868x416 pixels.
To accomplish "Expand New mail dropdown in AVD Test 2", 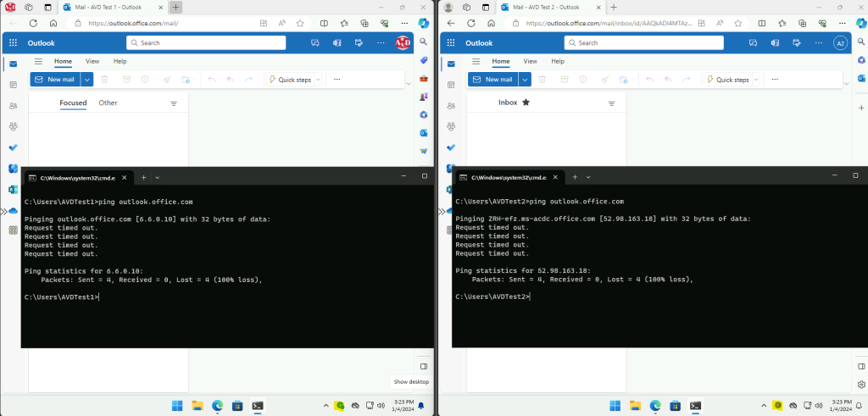I will click(525, 80).
